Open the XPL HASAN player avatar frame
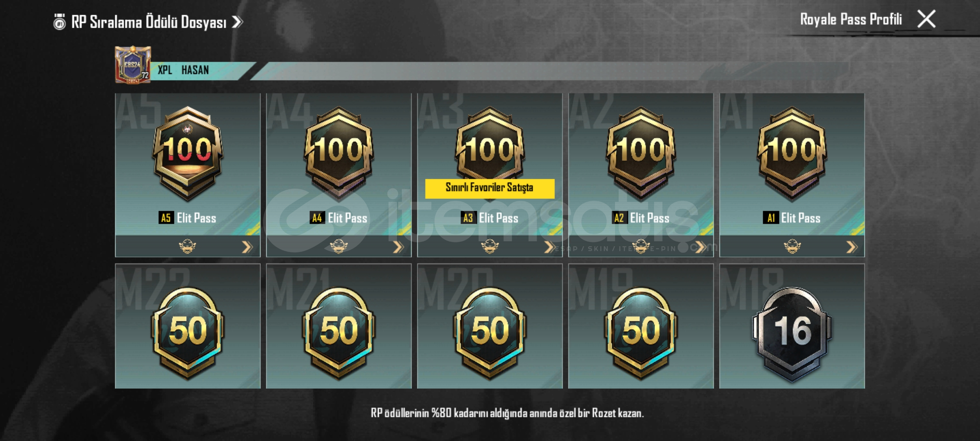The image size is (980, 441). (x=133, y=65)
